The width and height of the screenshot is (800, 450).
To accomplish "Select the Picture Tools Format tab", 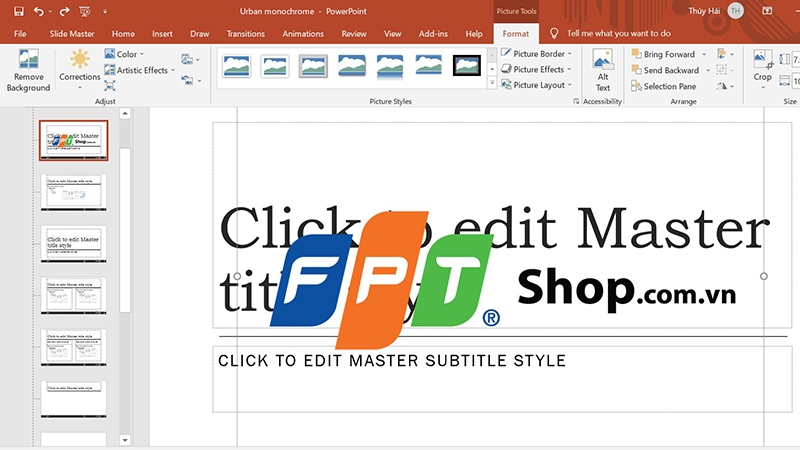I will (516, 34).
